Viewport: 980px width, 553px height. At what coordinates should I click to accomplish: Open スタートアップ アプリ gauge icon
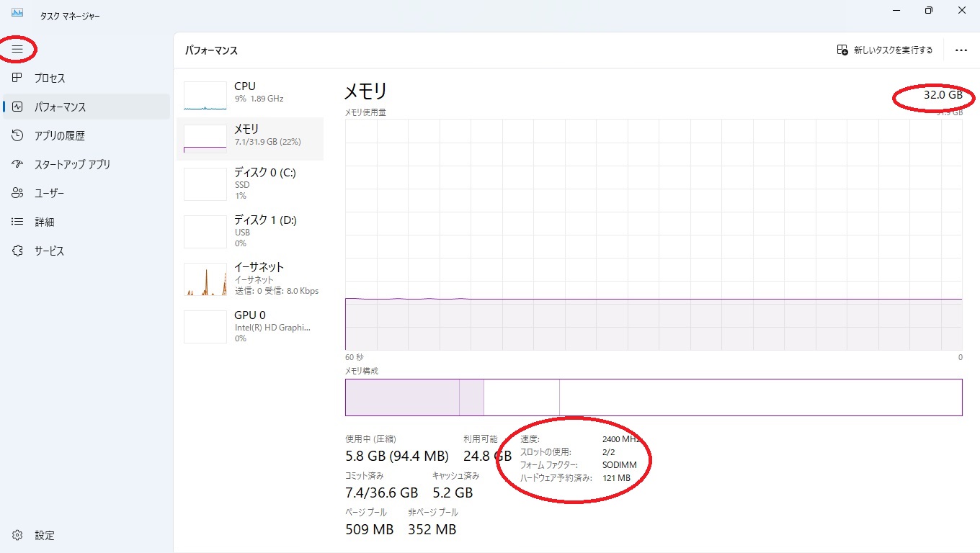pyautogui.click(x=18, y=164)
